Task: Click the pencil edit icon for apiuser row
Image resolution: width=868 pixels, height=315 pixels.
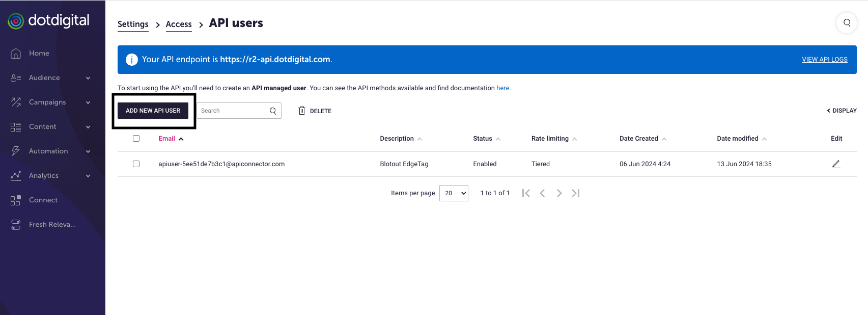Action: pos(836,164)
